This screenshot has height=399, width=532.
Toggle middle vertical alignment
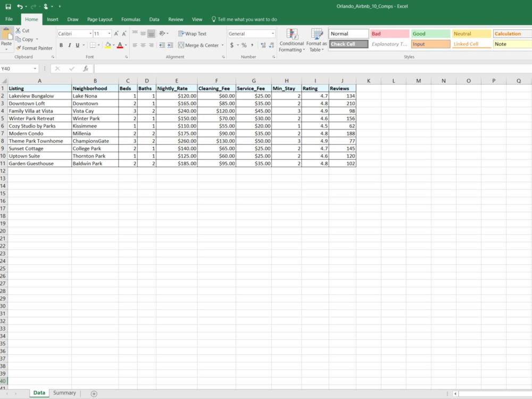tap(143, 33)
